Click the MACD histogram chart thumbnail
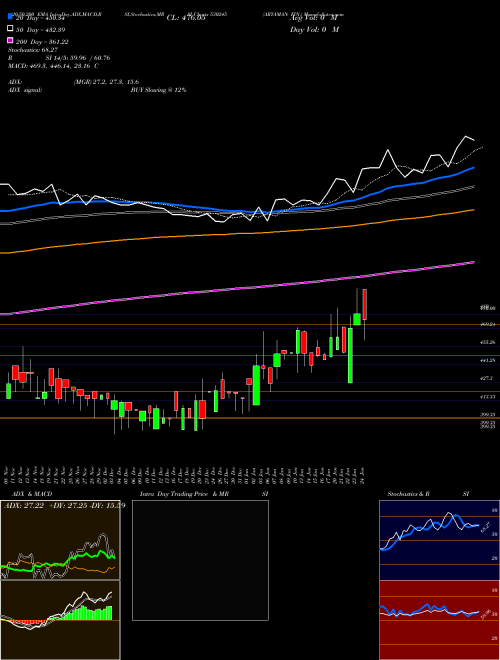 pos(60,620)
